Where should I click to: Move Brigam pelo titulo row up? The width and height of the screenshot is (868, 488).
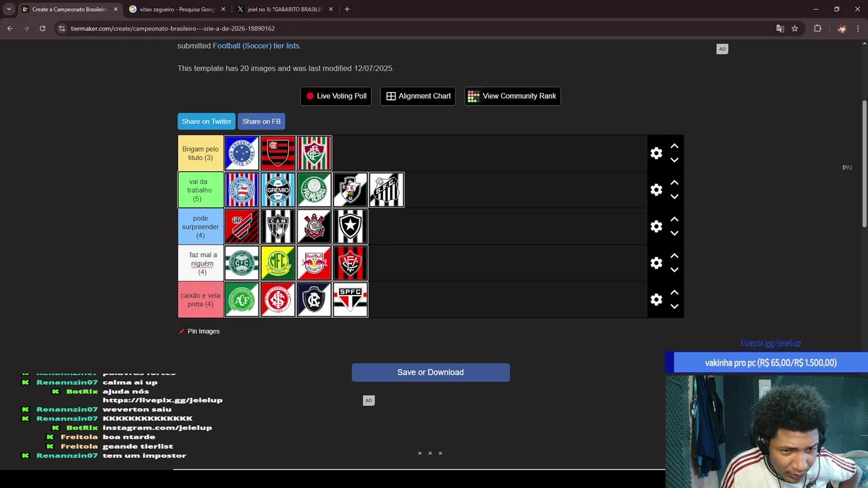(674, 146)
